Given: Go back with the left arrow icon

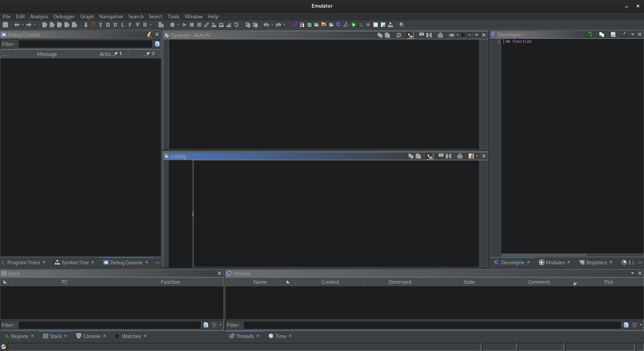Looking at the screenshot, I should coord(17,25).
